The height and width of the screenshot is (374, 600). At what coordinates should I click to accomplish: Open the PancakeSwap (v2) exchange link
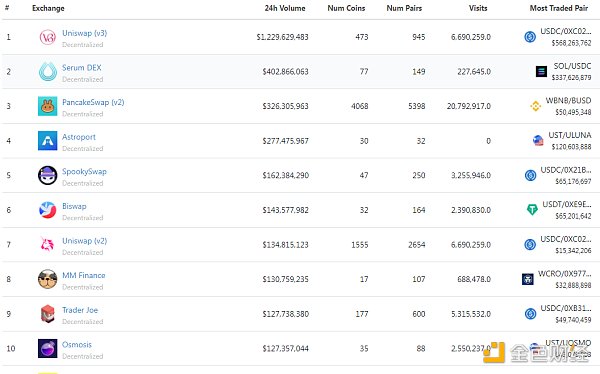coord(93,102)
